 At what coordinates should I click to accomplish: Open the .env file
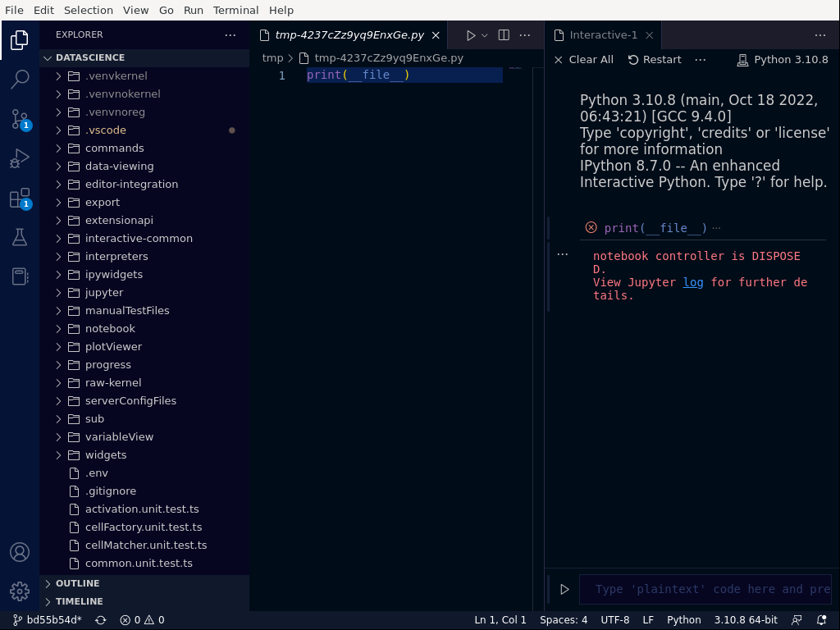click(144, 473)
